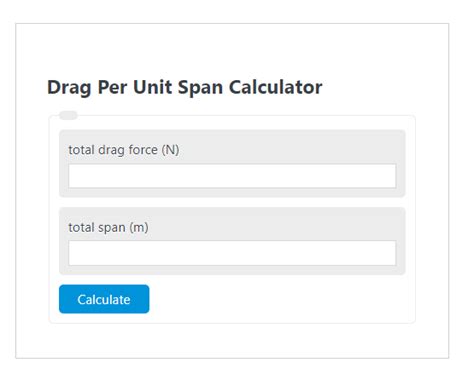This screenshot has height=374, width=474.
Task: Click the word 'force' in the first field label
Action: (143, 150)
